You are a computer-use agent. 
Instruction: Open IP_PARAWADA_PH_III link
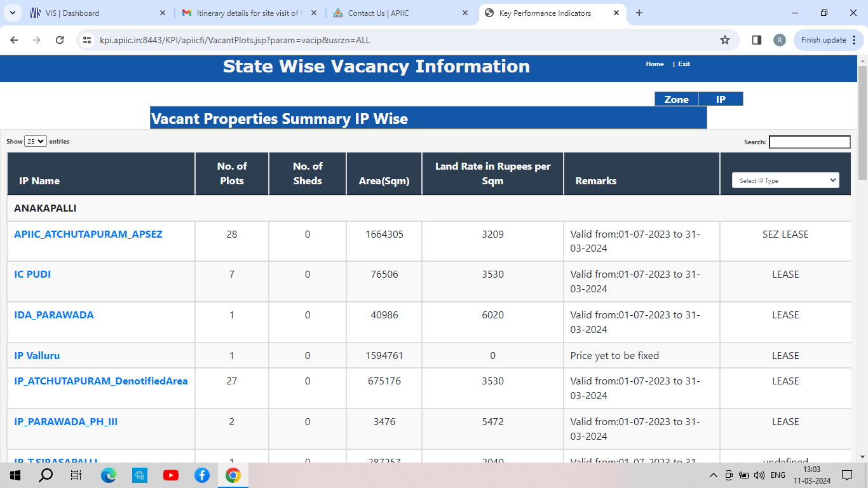coord(66,422)
